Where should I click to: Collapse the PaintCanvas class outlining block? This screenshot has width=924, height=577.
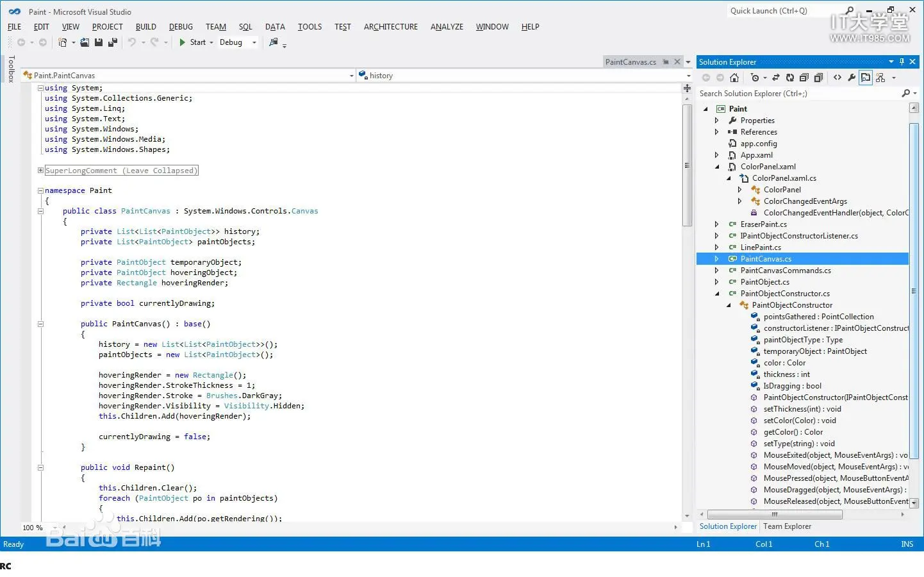point(40,212)
